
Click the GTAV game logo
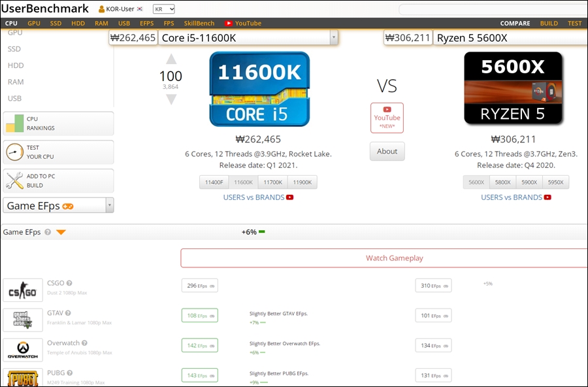click(x=23, y=320)
